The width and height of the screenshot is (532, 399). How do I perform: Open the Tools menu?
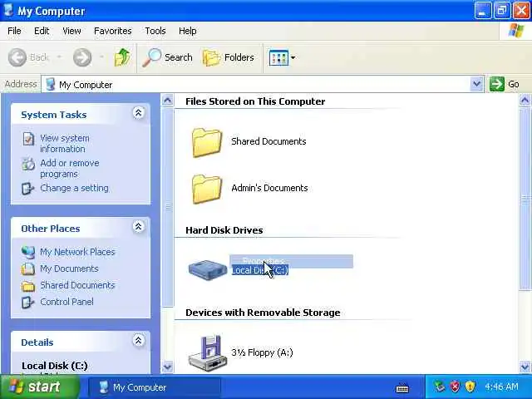(155, 31)
